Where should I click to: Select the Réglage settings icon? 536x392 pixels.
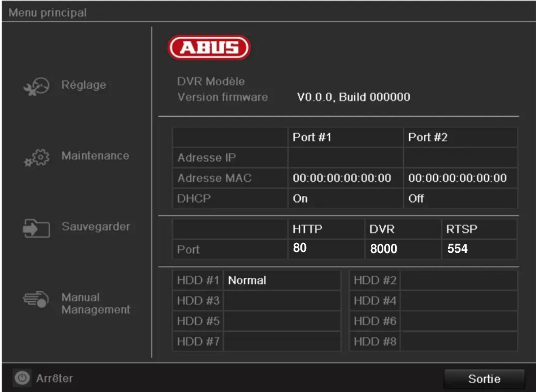(x=37, y=85)
